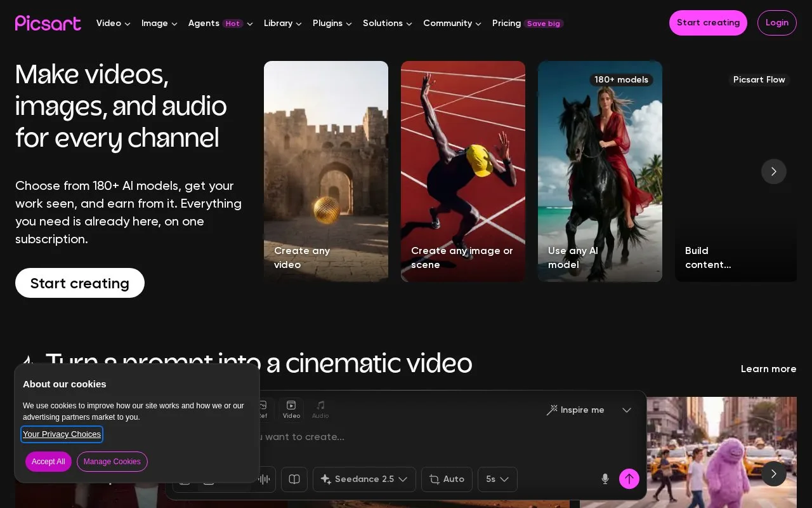Viewport: 812px width, 508px height.
Task: Open the Seedance 2.5 model selector
Action: 364,479
